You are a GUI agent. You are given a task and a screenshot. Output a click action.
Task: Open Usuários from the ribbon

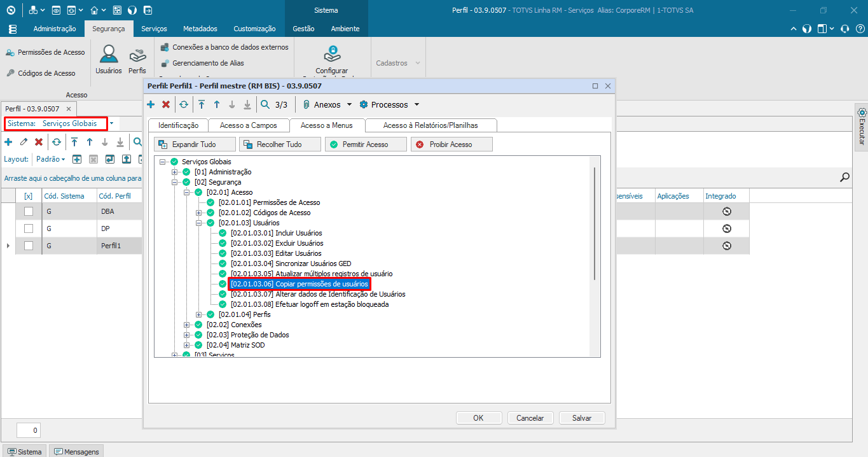pos(109,59)
